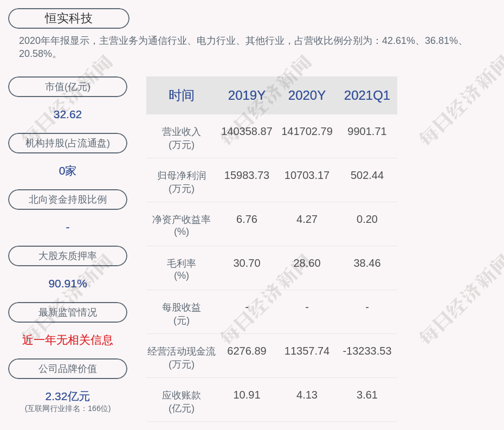Click the 32.62 market value figure
The height and width of the screenshot is (430, 504).
[68, 114]
